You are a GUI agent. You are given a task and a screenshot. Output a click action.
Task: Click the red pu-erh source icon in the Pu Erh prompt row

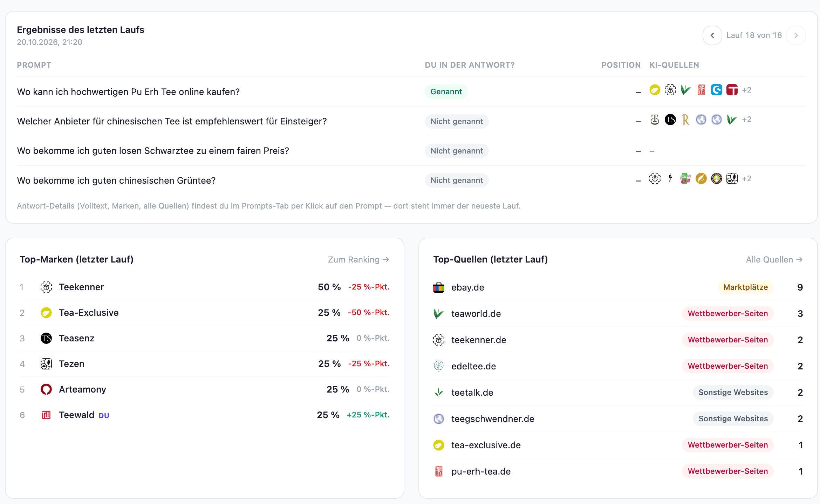pos(701,90)
